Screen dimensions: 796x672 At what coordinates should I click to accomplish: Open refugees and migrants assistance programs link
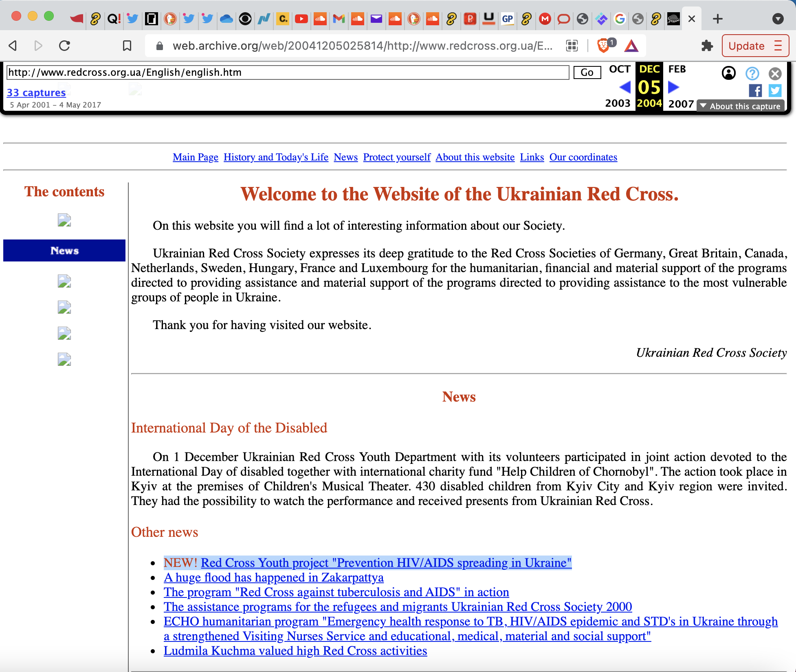click(398, 607)
